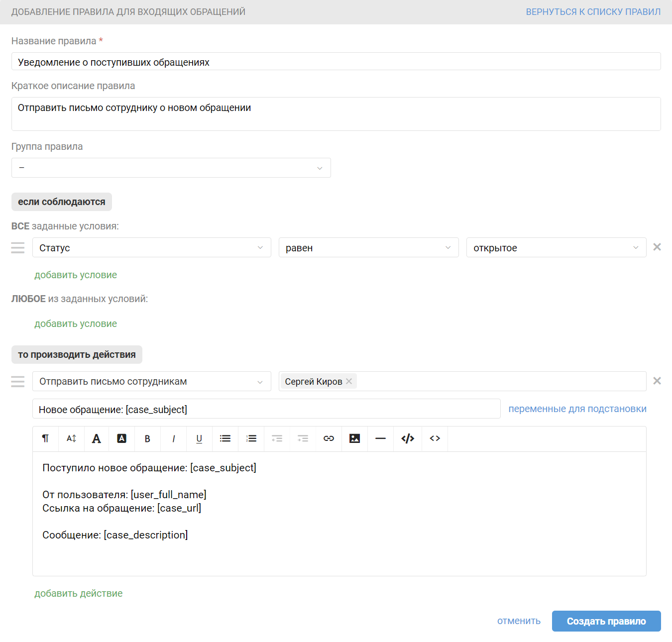Viewport: 672px width, 642px height.
Task: Insert code block with the </> icon
Action: click(x=408, y=438)
